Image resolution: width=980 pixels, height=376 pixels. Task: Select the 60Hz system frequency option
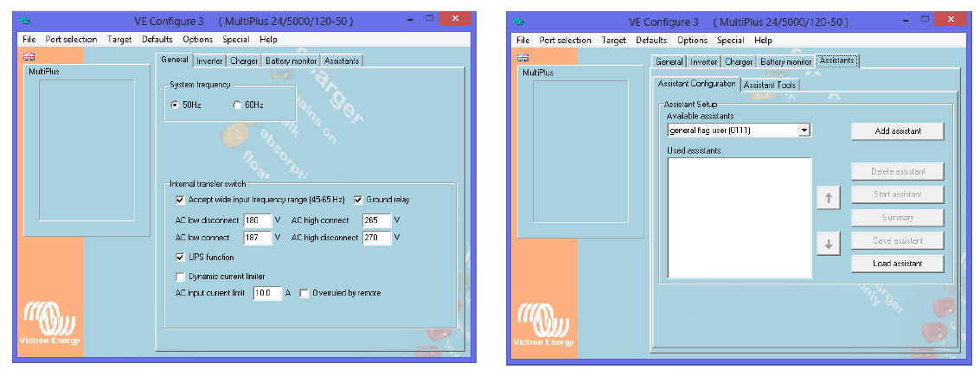pos(237,105)
